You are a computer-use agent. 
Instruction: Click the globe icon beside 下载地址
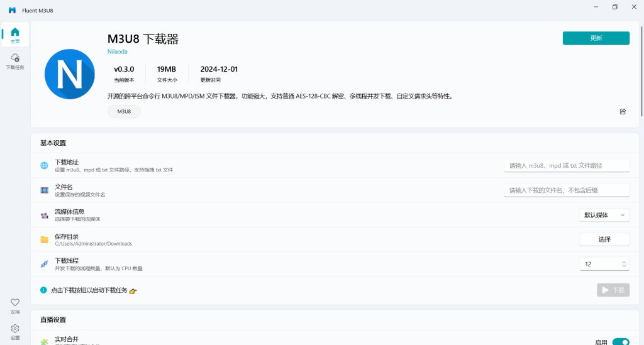click(x=44, y=166)
